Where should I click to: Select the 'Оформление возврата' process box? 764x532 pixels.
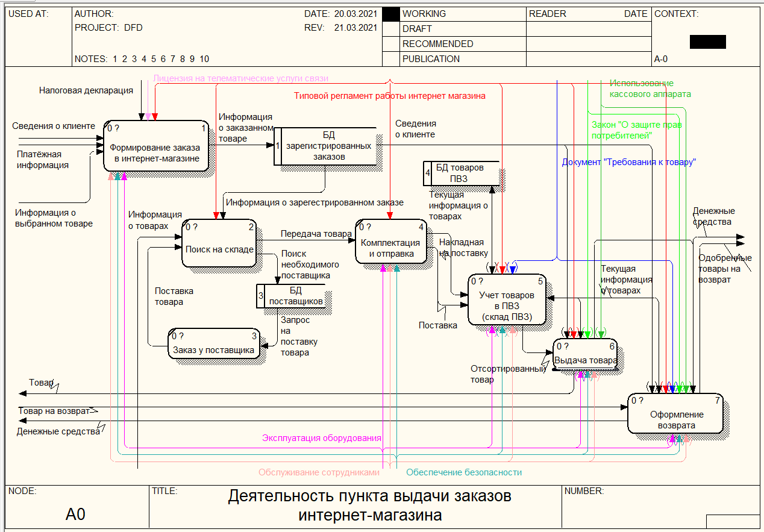675,413
